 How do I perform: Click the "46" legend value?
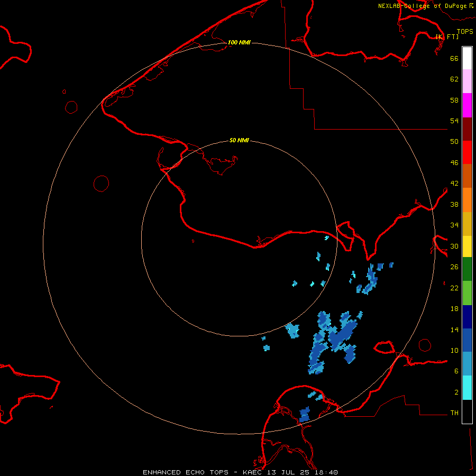pos(454,163)
